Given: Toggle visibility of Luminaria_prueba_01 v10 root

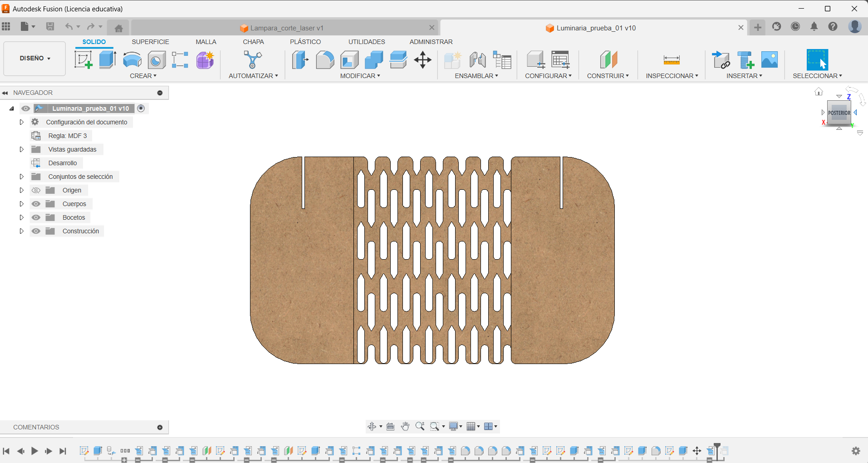Looking at the screenshot, I should pyautogui.click(x=26, y=108).
